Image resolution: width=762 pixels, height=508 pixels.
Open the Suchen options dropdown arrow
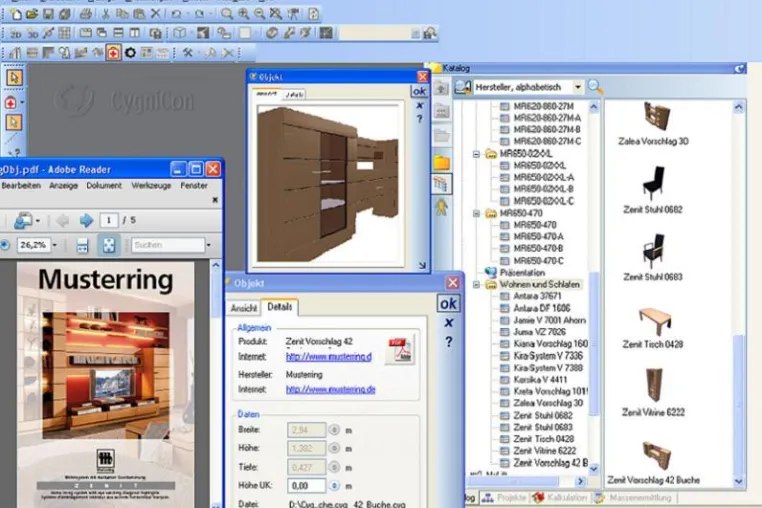pos(208,245)
